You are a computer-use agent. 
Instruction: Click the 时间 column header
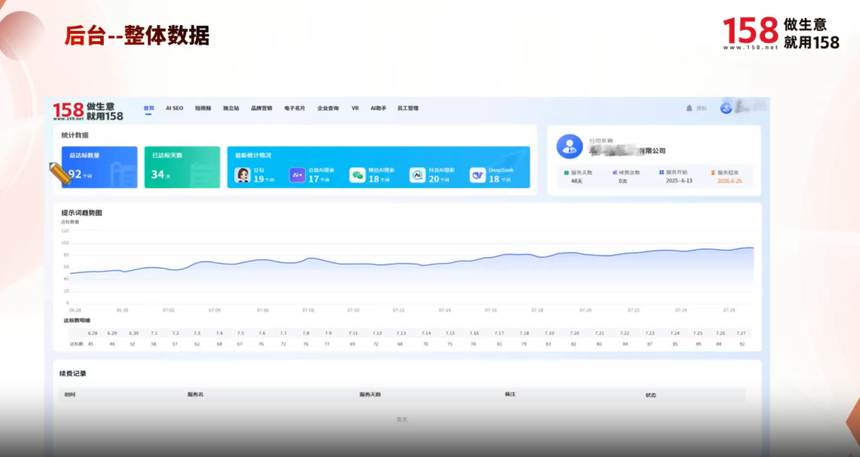pyautogui.click(x=70, y=394)
